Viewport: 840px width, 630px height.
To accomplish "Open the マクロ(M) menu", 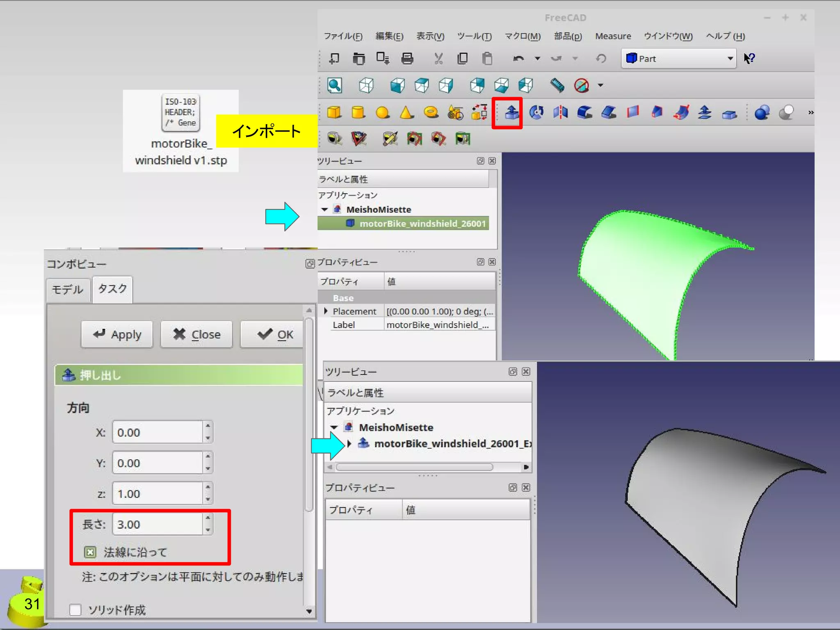I will pyautogui.click(x=523, y=36).
